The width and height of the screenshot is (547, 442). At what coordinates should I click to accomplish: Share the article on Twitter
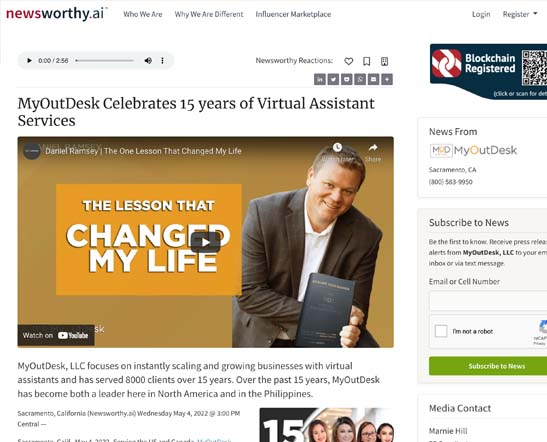[333, 80]
